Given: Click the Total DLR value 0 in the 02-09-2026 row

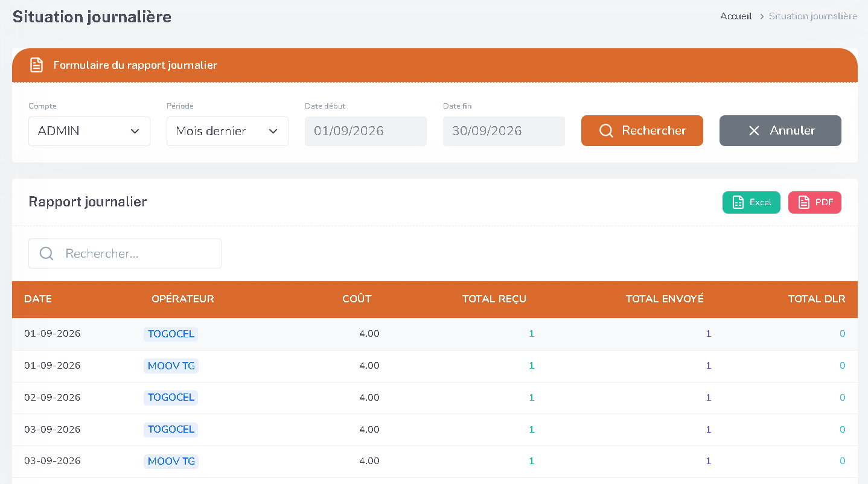Looking at the screenshot, I should click(x=843, y=398).
